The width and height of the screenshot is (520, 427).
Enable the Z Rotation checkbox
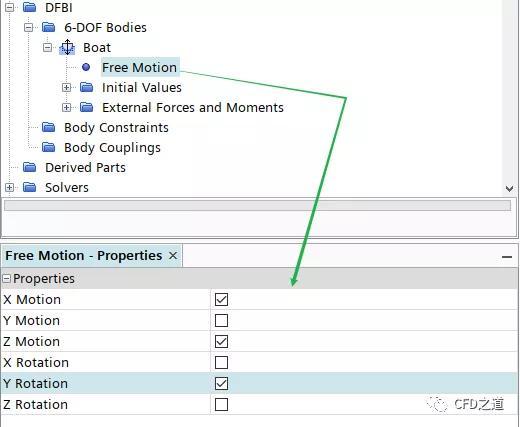(x=221, y=404)
